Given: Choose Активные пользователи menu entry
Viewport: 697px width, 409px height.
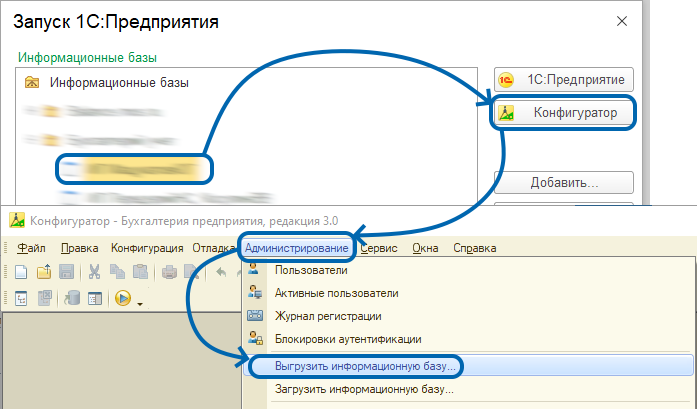Looking at the screenshot, I should [469, 293].
